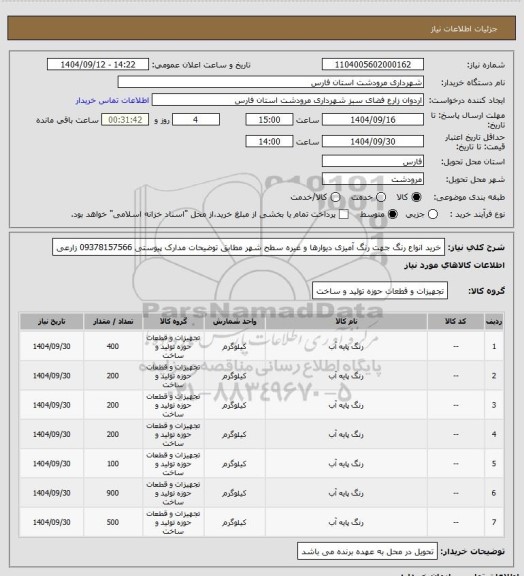Click quantity 500 in row 7
The width and height of the screenshot is (524, 576).
[x=113, y=522]
